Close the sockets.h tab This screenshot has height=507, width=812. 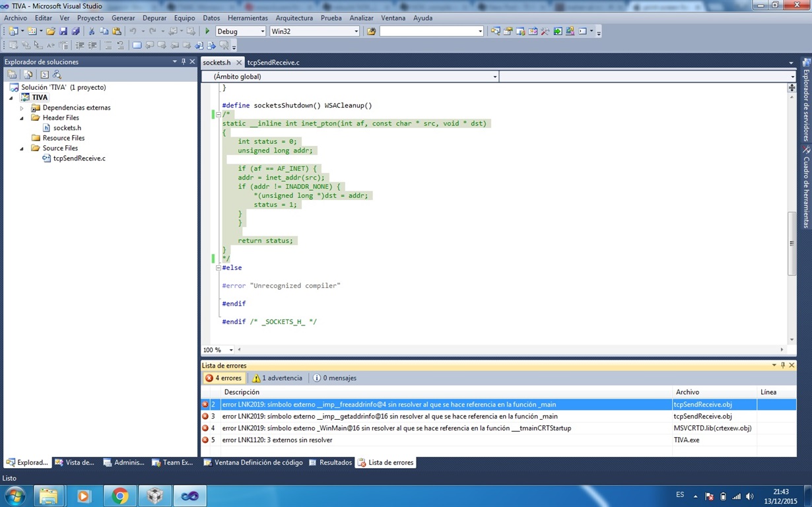pyautogui.click(x=239, y=62)
